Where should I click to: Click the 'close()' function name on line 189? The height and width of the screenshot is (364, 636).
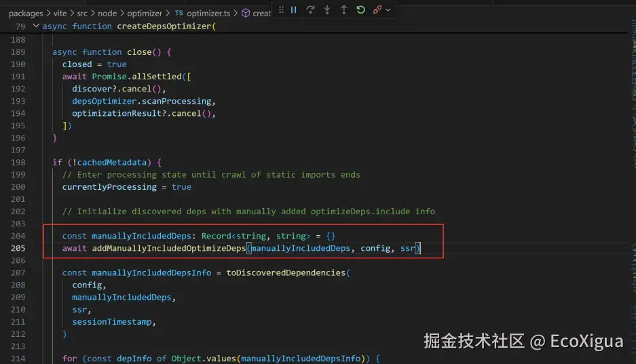point(144,52)
